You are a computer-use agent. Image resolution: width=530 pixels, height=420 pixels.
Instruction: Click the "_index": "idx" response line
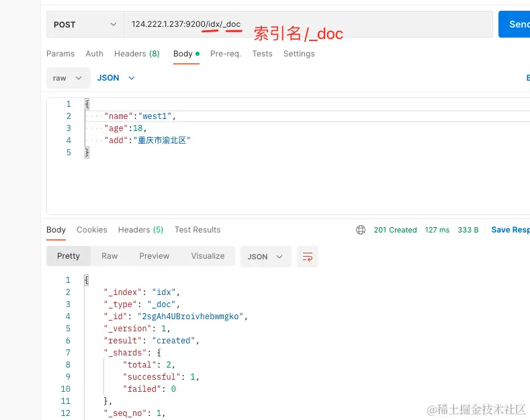tap(142, 292)
